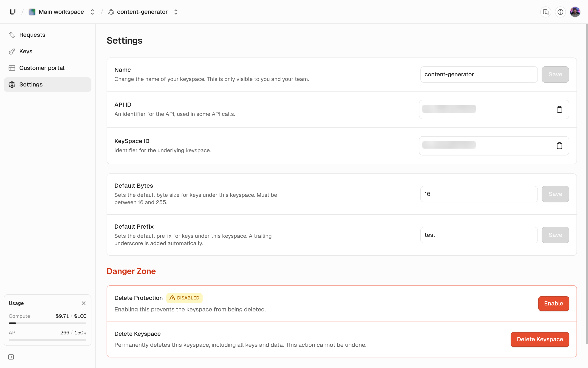Click the 266 API usage value
This screenshot has width=588, height=368.
click(65, 333)
